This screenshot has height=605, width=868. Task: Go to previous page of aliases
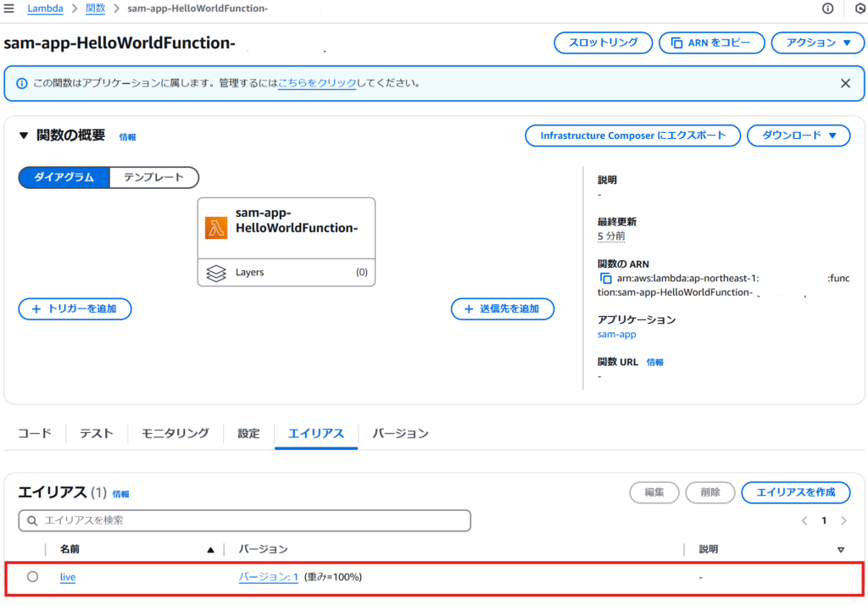tap(804, 520)
